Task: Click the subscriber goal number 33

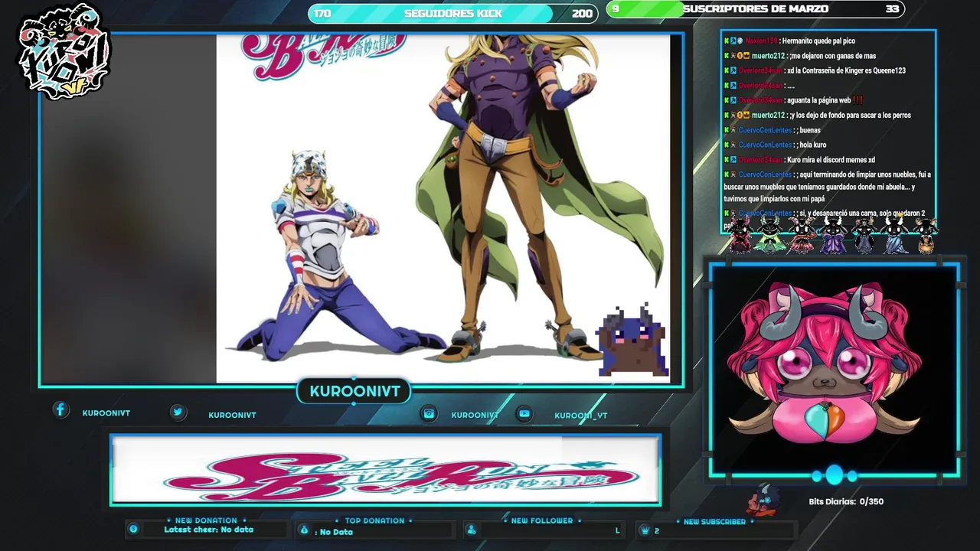Action: coord(892,9)
